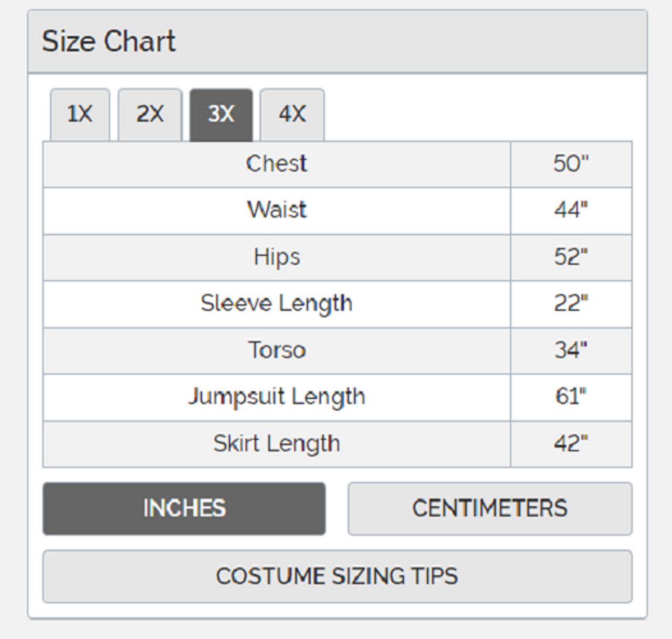The image size is (672, 639).
Task: Click the Size Chart header
Action: click(x=109, y=41)
